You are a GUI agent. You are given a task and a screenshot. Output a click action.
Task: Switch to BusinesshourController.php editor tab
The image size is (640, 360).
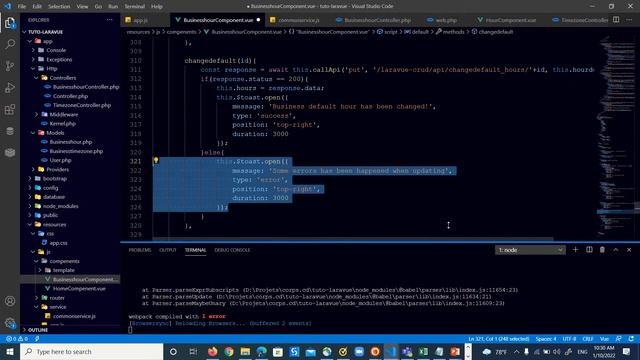(x=377, y=20)
